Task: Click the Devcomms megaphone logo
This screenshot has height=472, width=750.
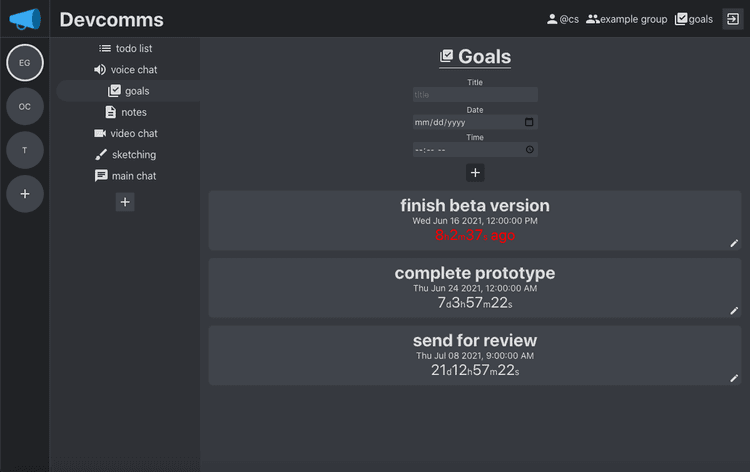Action: [x=25, y=19]
